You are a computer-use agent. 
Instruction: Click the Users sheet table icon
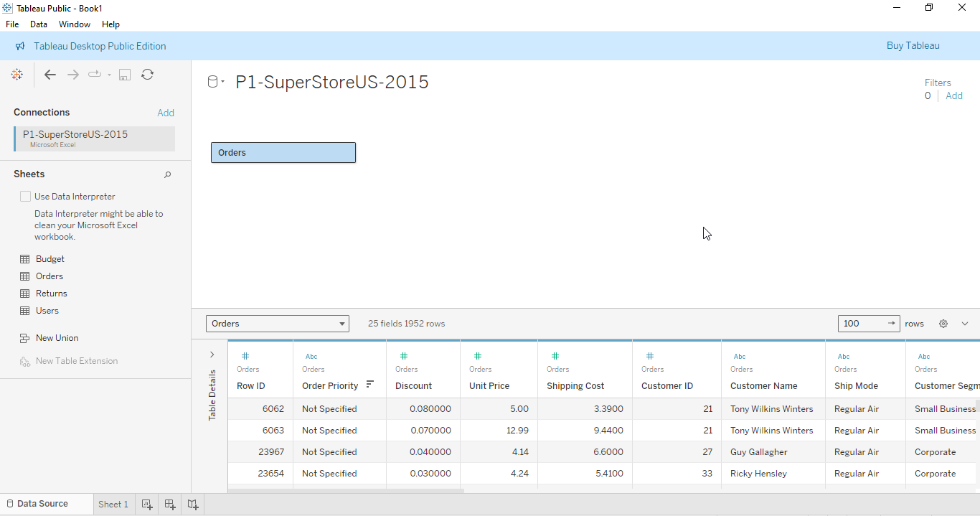24,311
